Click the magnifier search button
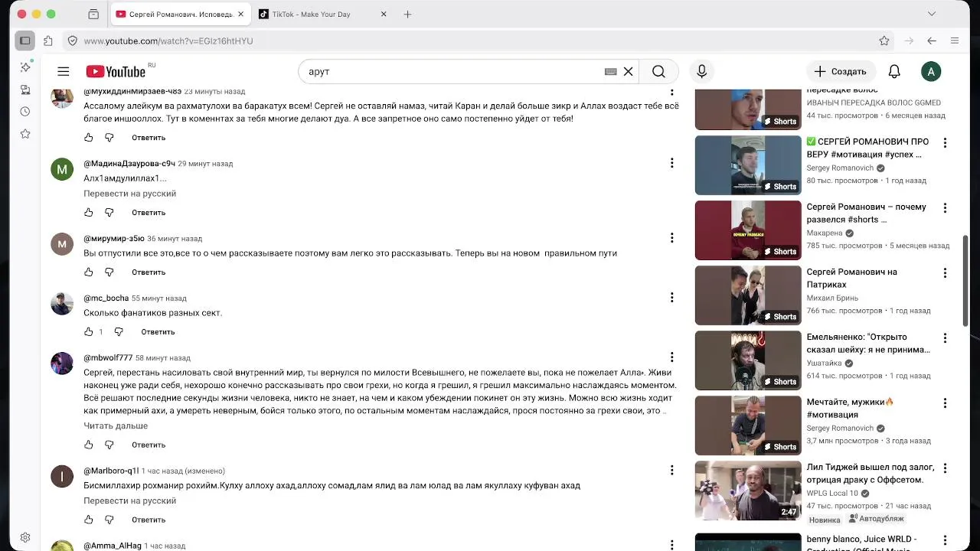 (658, 71)
